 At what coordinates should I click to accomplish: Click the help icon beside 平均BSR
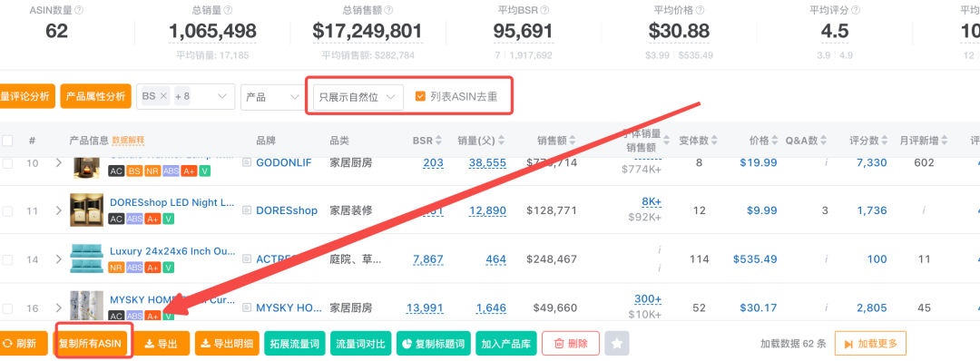tap(545, 11)
